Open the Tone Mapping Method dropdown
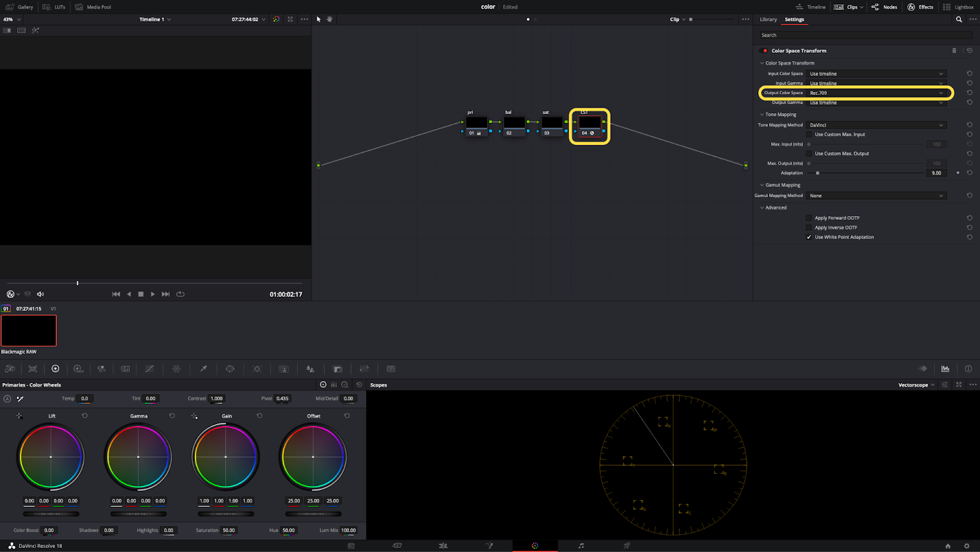The image size is (980, 552). (x=876, y=125)
